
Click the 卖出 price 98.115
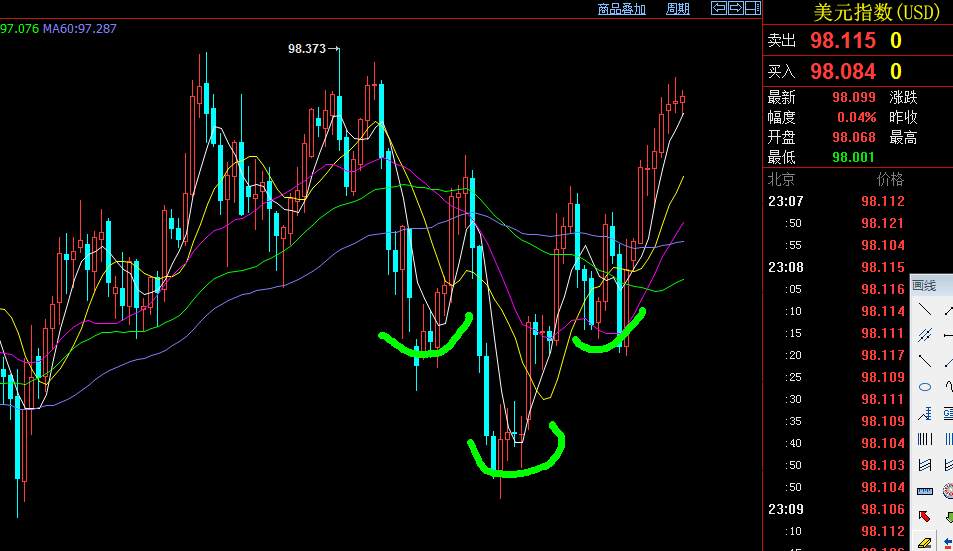[842, 41]
